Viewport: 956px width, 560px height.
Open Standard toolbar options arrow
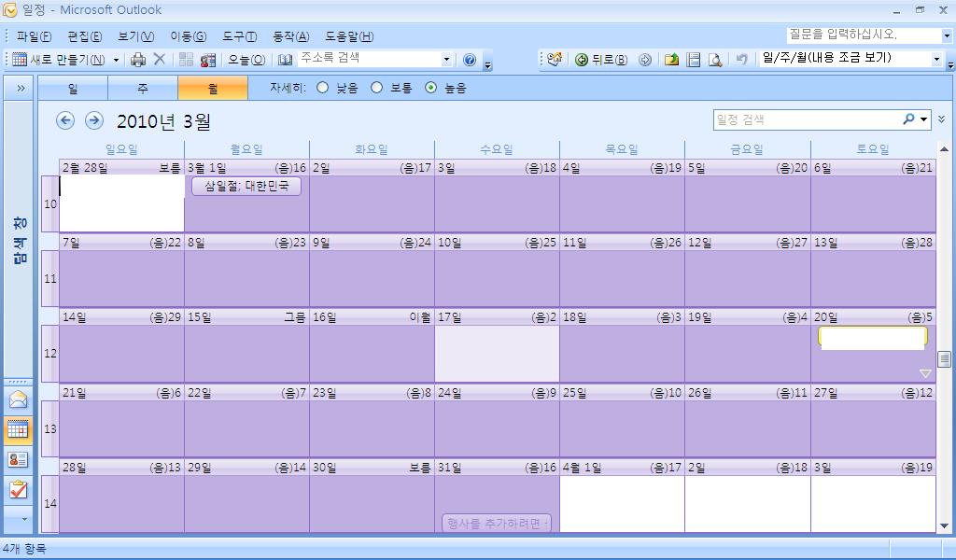pos(487,63)
